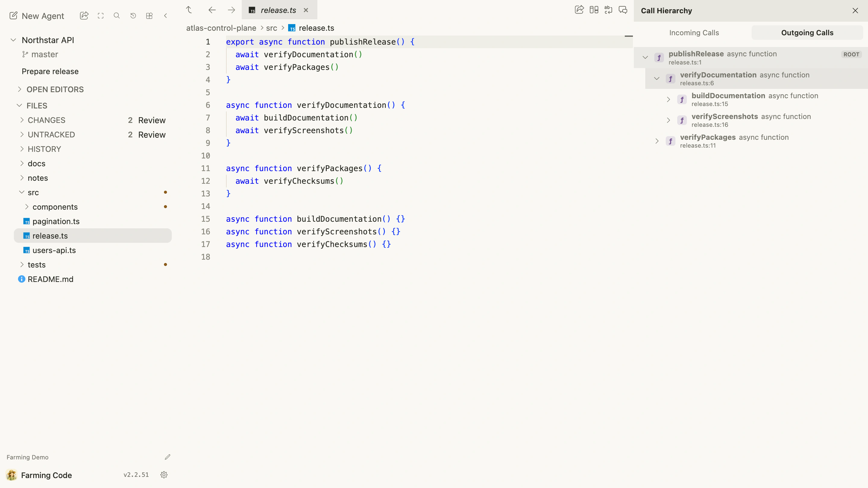Click release.ts breadcrumb segment
The height and width of the screenshot is (488, 868).
(316, 28)
